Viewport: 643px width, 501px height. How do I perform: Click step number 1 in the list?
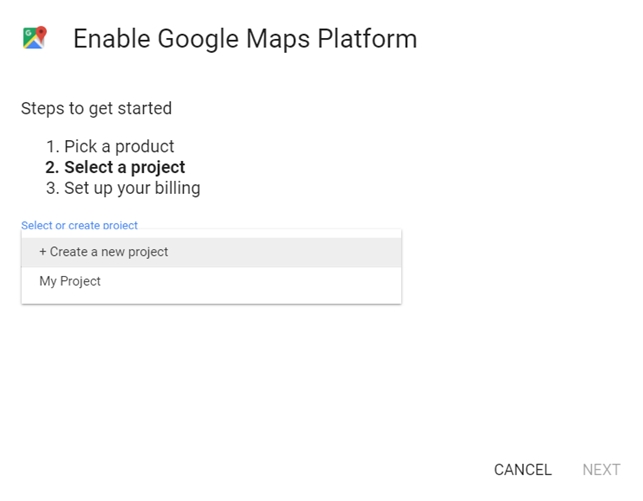[53, 147]
